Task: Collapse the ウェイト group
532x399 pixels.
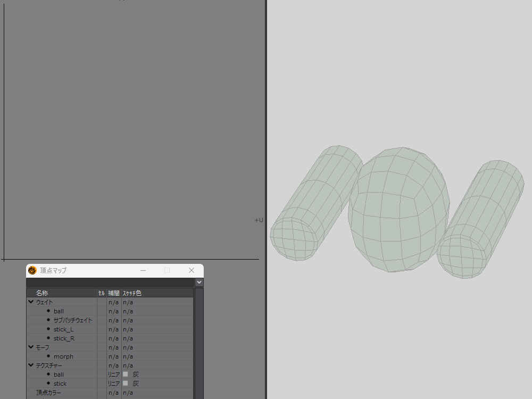Action: 31,302
